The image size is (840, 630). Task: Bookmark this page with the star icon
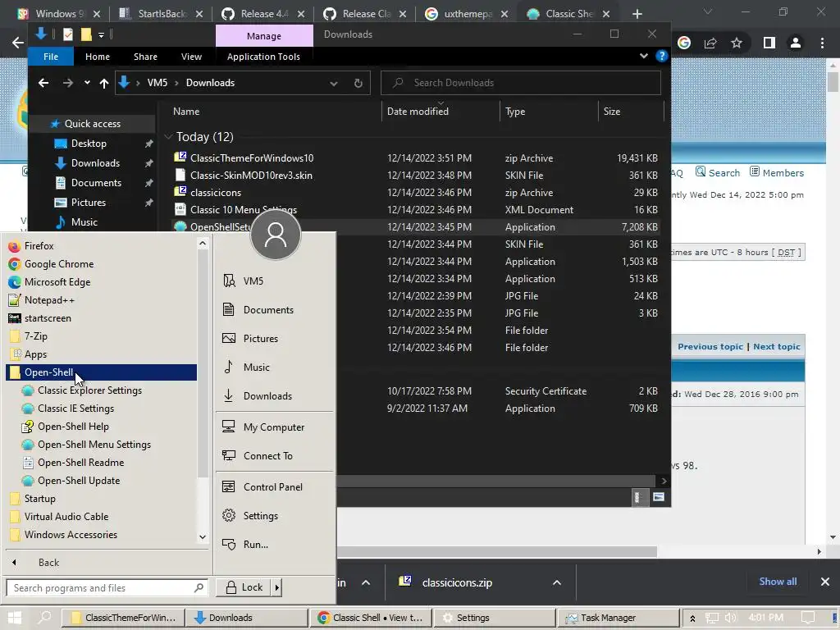737,43
